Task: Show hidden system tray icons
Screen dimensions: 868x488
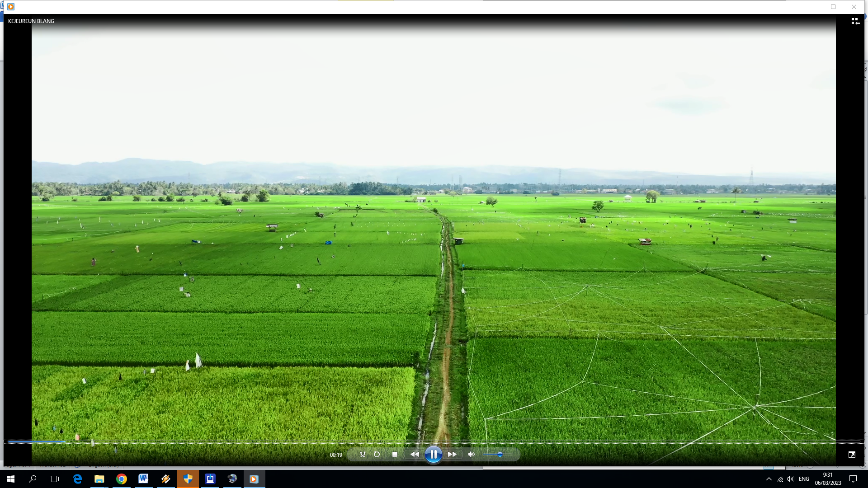Action: coord(769,479)
